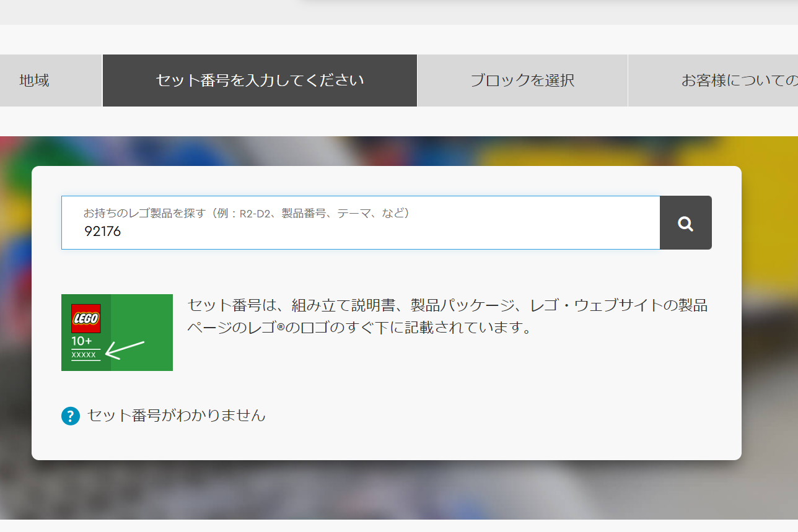This screenshot has width=798, height=532.
Task: Click empty area inside the search field
Action: click(434, 232)
